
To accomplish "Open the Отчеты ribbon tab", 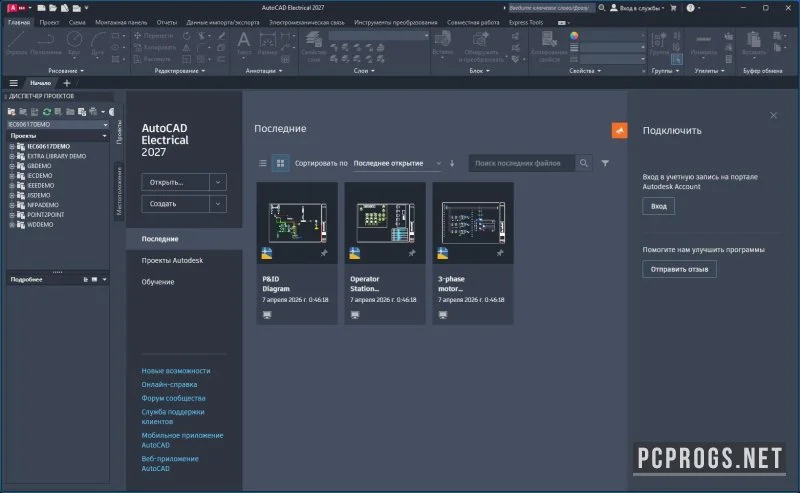I will pos(166,22).
